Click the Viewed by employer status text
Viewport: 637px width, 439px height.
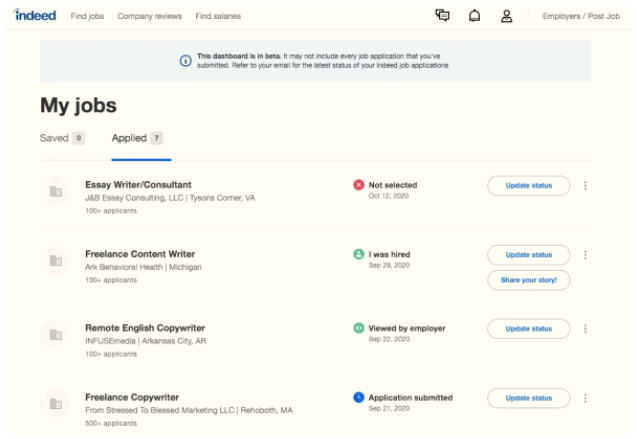[x=407, y=328]
